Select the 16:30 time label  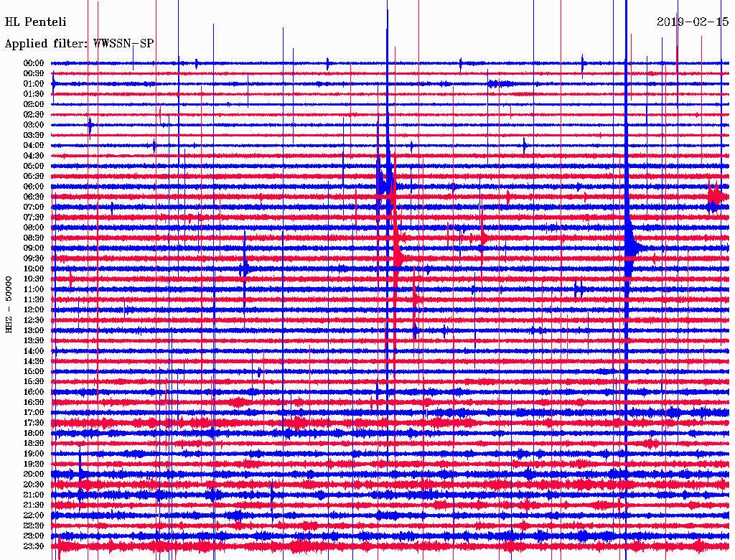[34, 403]
